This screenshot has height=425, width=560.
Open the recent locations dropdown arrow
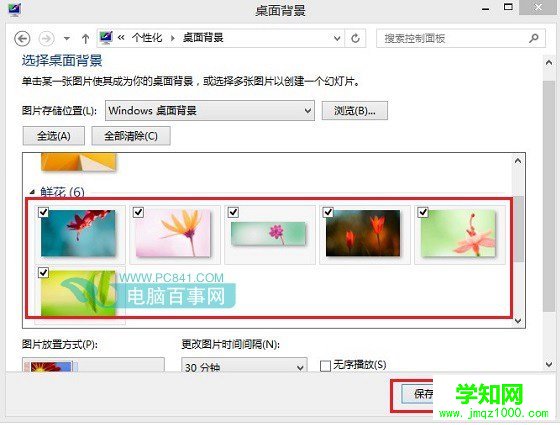click(x=67, y=39)
